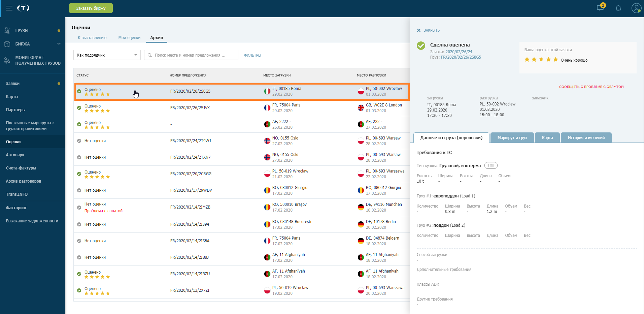Click the X icon next to ЗАКРЫТЬ
Screen dimensions: 644x314
click(419, 30)
